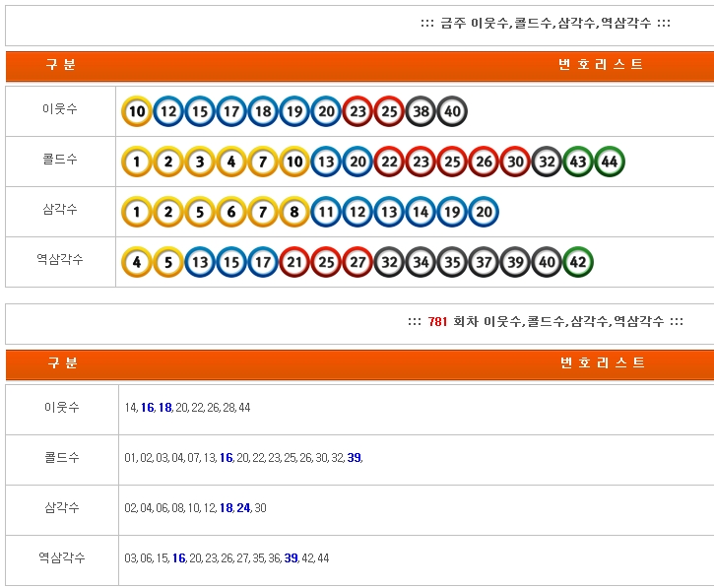Image resolution: width=714 pixels, height=588 pixels.
Task: Select green ball 44 in 콜드수 row
Action: [x=610, y=162]
